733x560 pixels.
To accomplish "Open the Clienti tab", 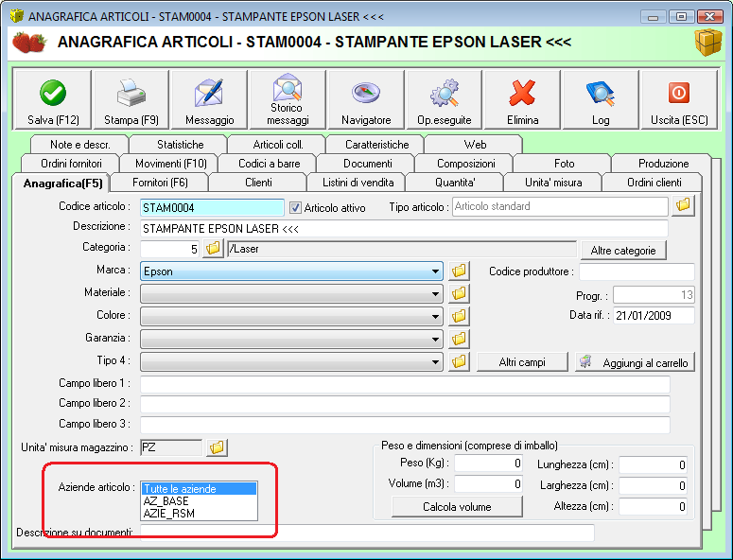I will tap(258, 183).
